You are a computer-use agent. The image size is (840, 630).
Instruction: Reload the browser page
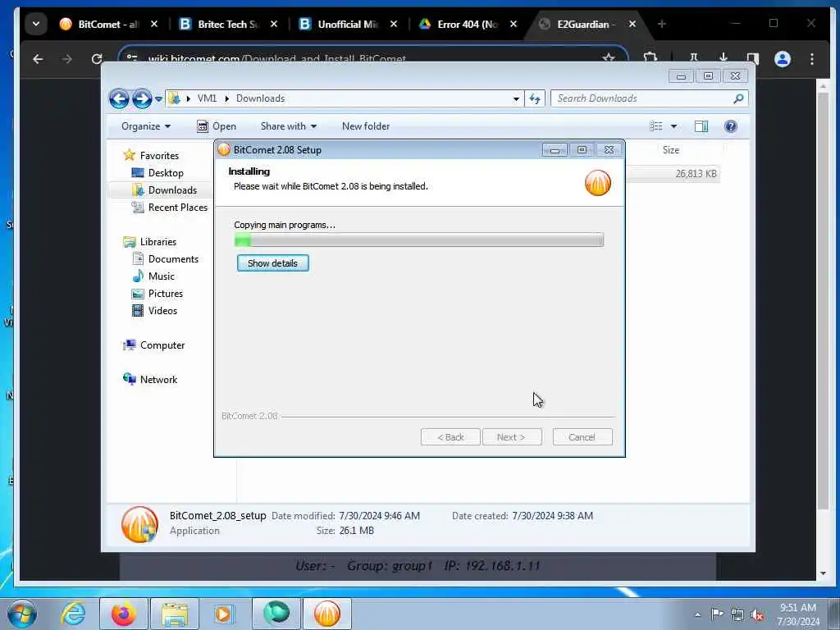point(97,59)
